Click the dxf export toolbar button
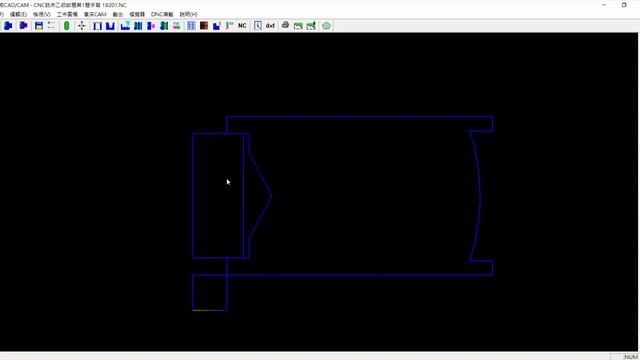Screen dimensions: 640x360 coord(270,26)
